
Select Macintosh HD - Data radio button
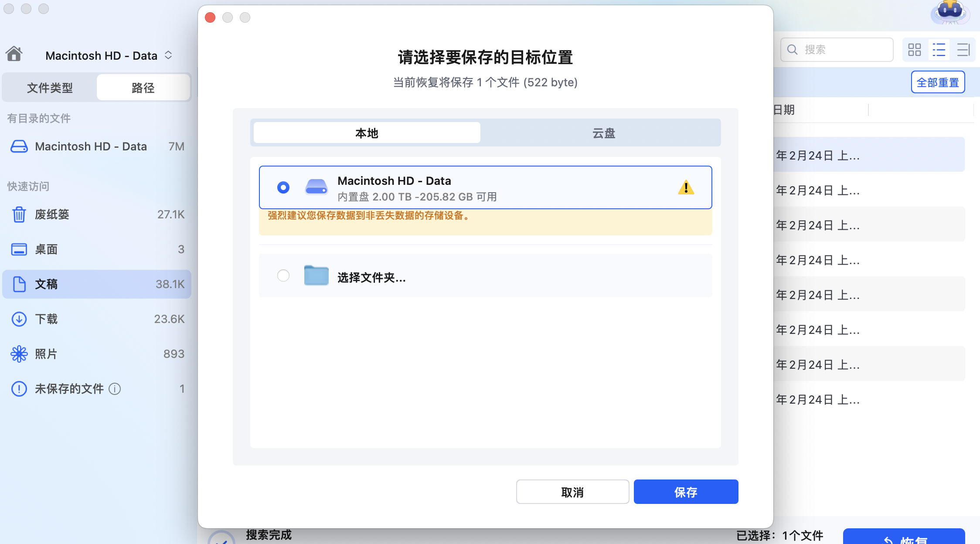pos(283,187)
